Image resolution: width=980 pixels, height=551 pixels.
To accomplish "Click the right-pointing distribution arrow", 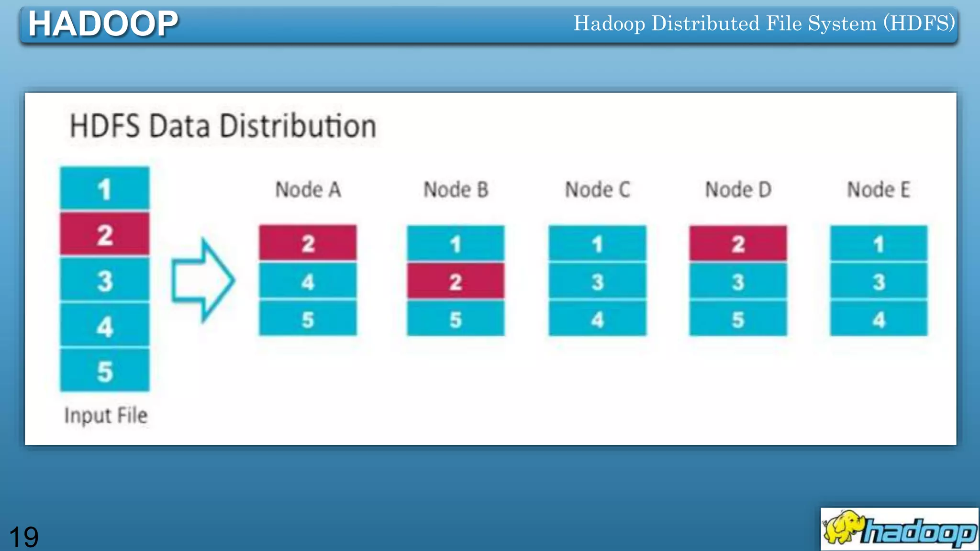I will (203, 280).
